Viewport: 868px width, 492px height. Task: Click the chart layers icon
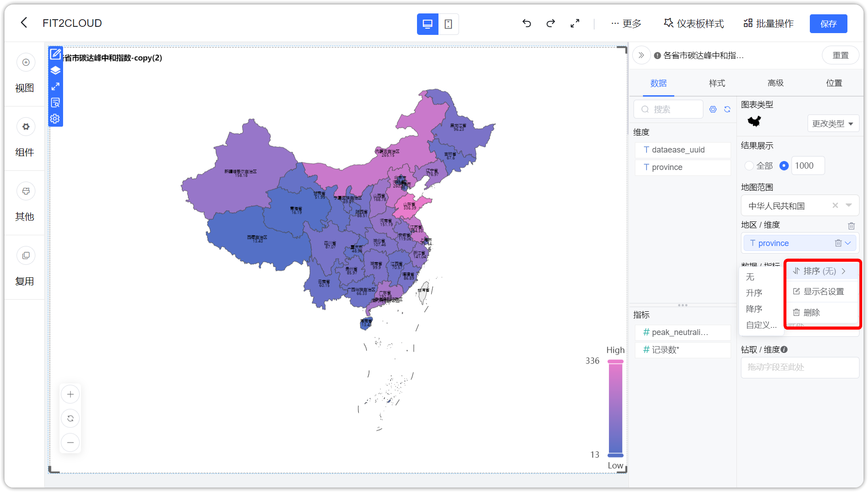(x=55, y=71)
